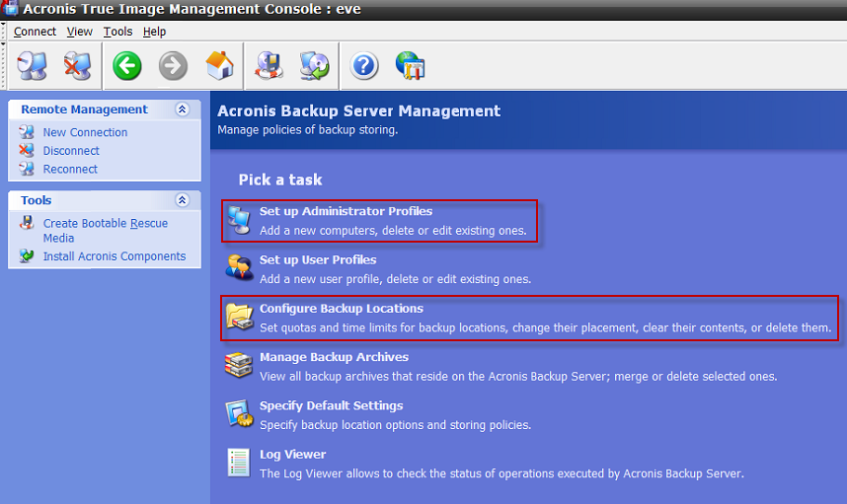Open the View menu
Viewport: 847px width, 504px height.
[79, 32]
